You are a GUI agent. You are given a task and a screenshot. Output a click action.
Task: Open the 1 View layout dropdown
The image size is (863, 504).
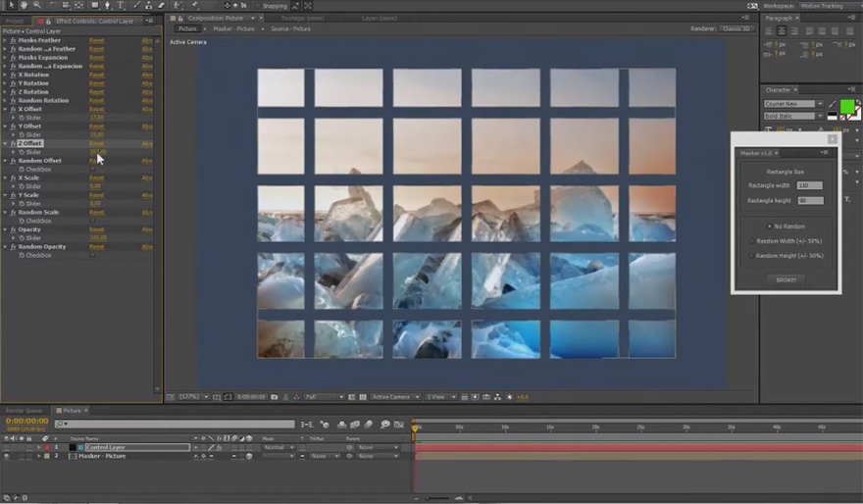pos(441,397)
